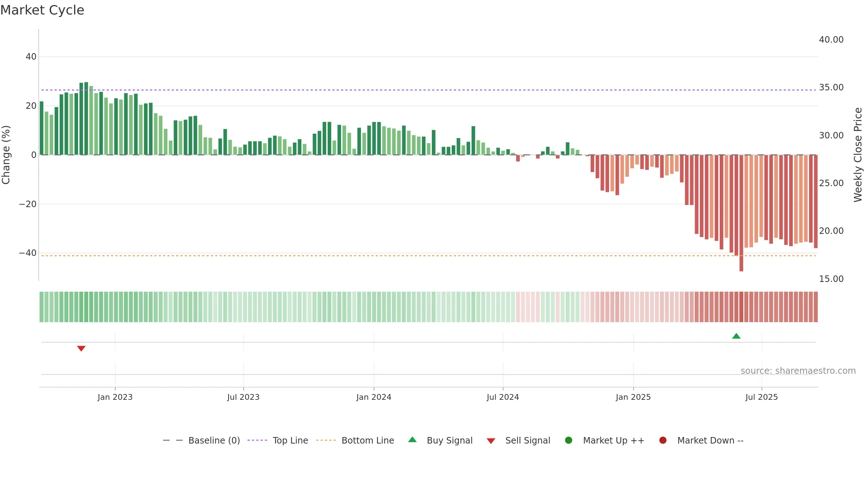The image size is (868, 488).
Task: Click the Jul 2023 axis label
Action: [243, 397]
